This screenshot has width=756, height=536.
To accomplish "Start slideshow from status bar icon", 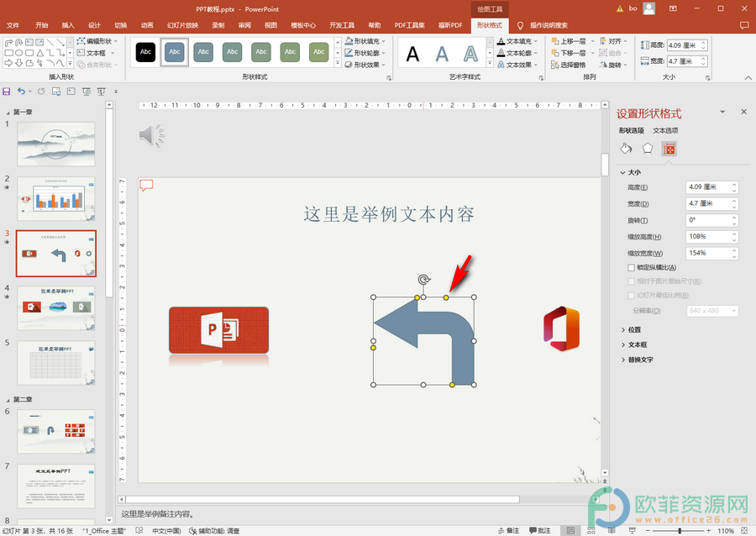I will tap(632, 531).
